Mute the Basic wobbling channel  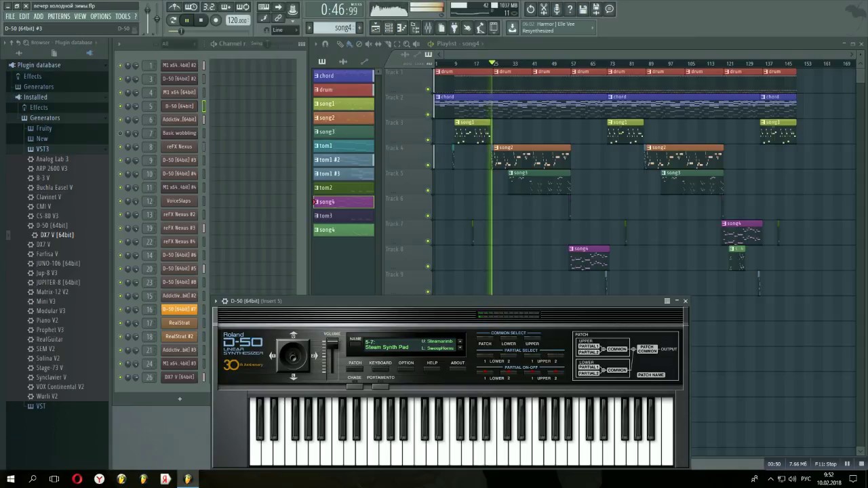pyautogui.click(x=121, y=133)
